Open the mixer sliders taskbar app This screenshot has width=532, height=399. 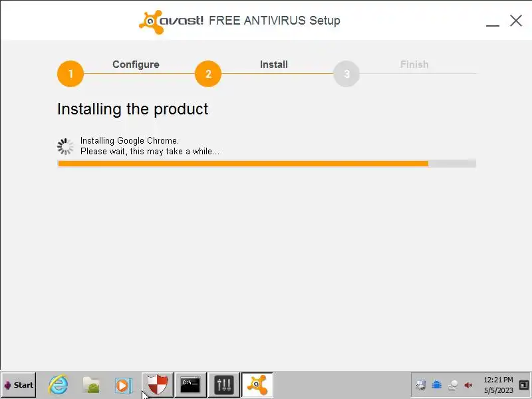[x=224, y=385]
